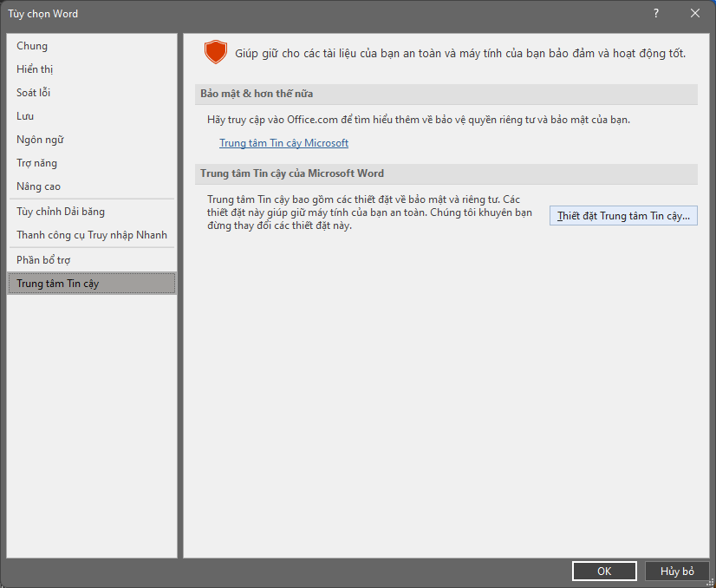Follow the Trung tâm Tin cậy Microsoft link
The height and width of the screenshot is (588, 716).
tap(283, 143)
